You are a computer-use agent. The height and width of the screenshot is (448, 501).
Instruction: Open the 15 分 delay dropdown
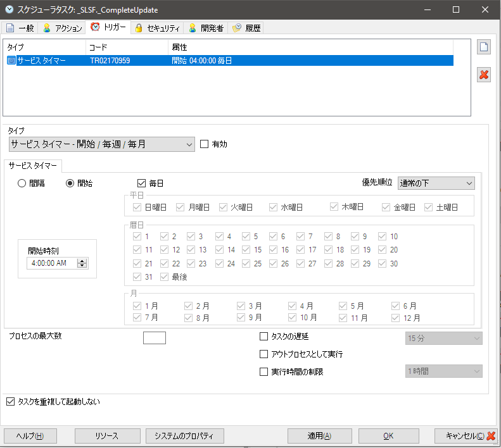[444, 338]
